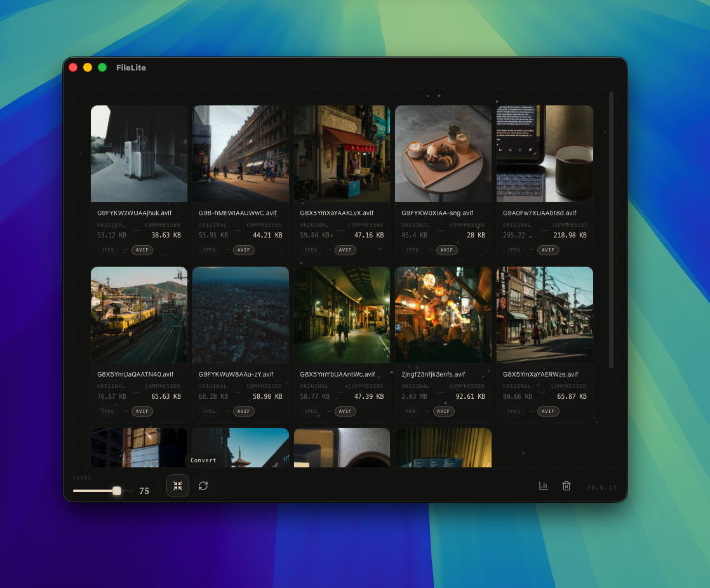Click the refresh reconvert icon
710x588 pixels.
coord(203,485)
